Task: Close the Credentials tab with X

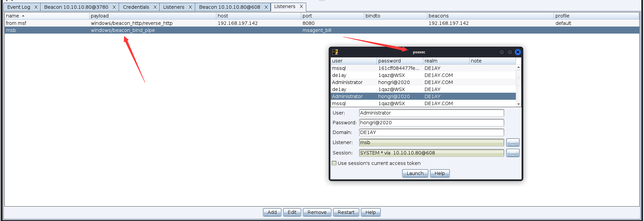Action: click(x=155, y=7)
